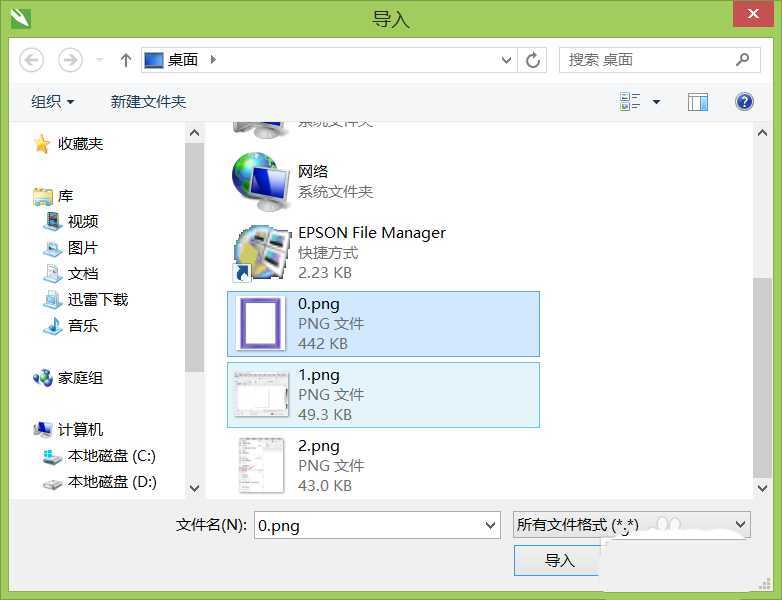The image size is (782, 600).
Task: Open the 文档 library
Action: pos(83,273)
